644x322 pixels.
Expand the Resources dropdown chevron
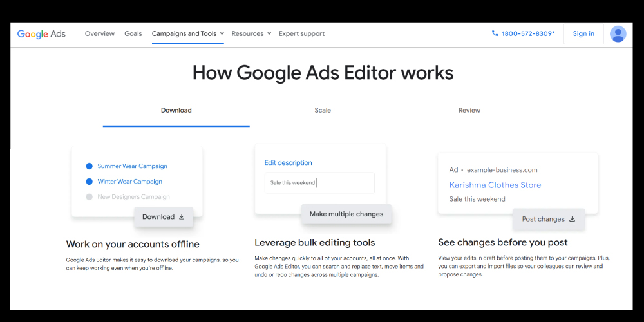(269, 33)
